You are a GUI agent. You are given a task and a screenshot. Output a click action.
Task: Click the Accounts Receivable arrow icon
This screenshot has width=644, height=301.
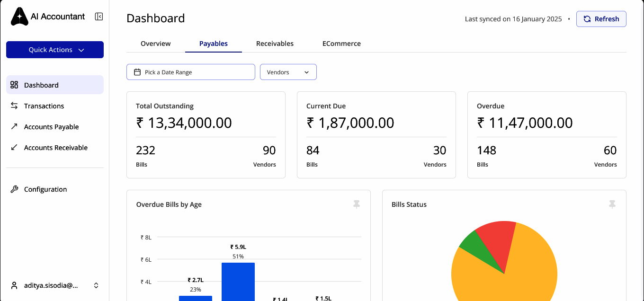(13, 147)
